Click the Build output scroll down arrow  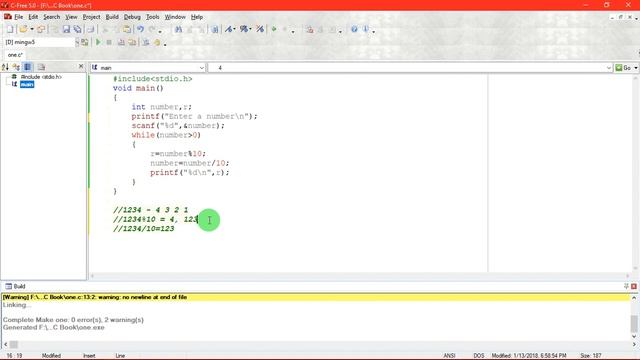click(x=634, y=337)
